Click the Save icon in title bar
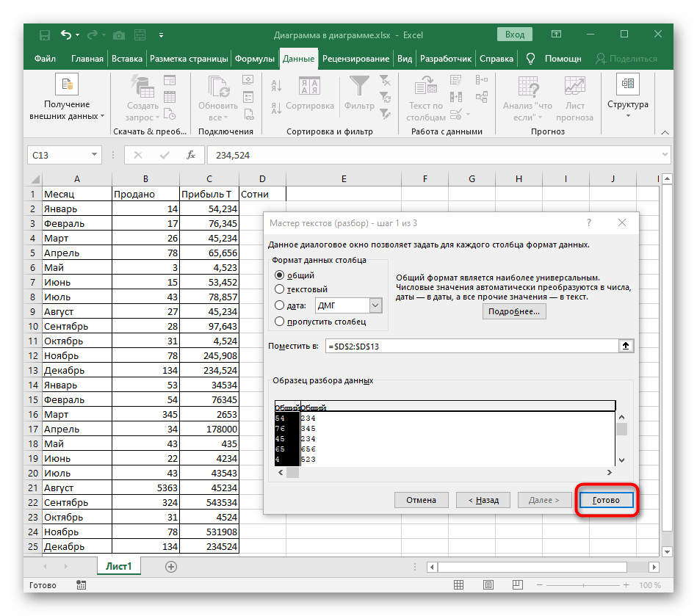697x616 pixels. point(45,35)
